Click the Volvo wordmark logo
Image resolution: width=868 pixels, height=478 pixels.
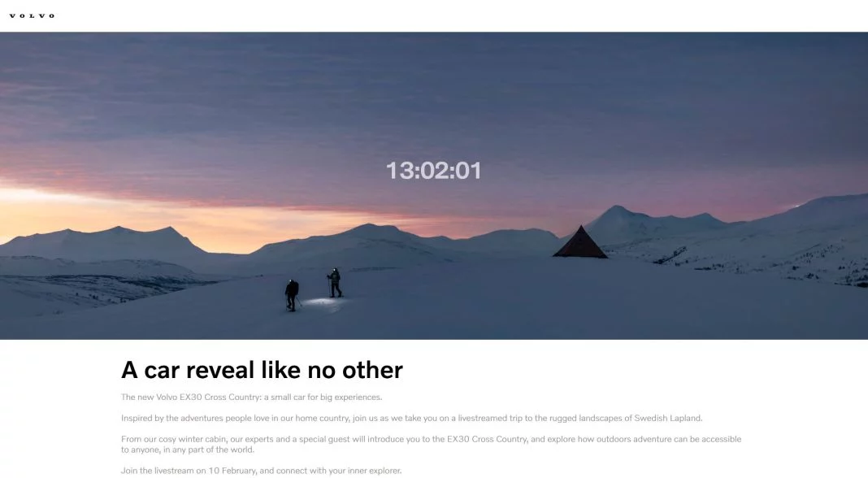[x=32, y=15]
